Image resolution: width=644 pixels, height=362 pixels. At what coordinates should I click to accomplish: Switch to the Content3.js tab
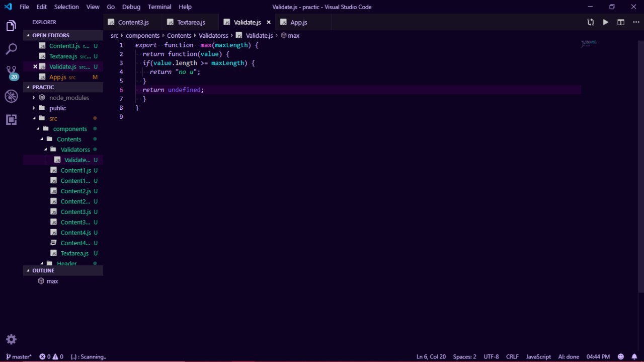133,22
